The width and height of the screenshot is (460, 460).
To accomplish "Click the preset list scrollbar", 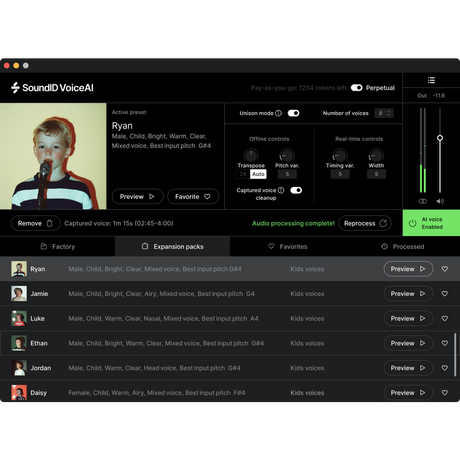I will pyautogui.click(x=455, y=355).
